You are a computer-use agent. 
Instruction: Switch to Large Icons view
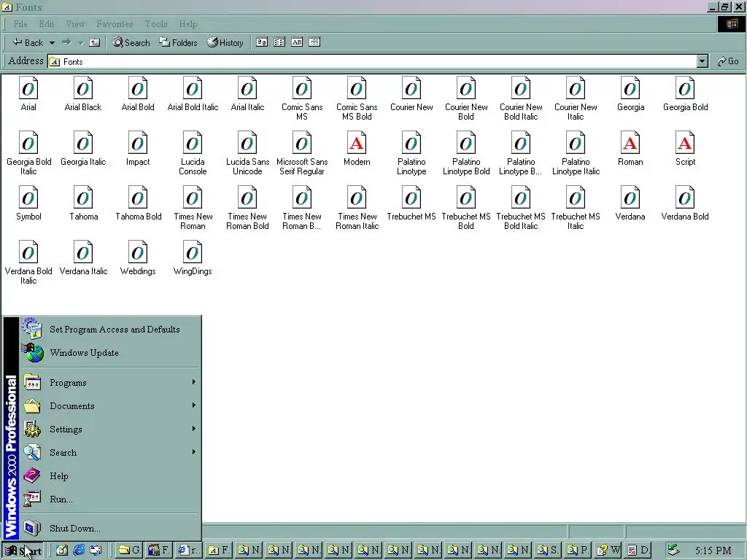[262, 42]
